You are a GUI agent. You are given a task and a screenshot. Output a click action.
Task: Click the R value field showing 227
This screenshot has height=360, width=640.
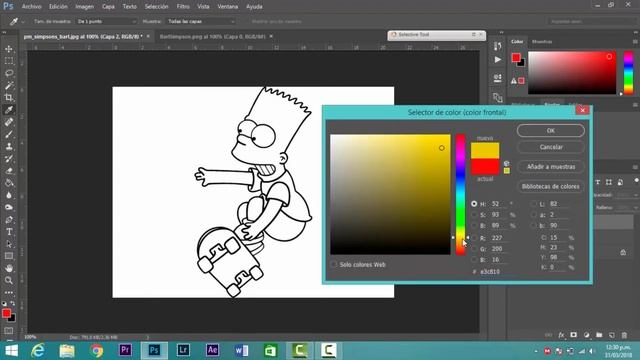[x=499, y=238]
